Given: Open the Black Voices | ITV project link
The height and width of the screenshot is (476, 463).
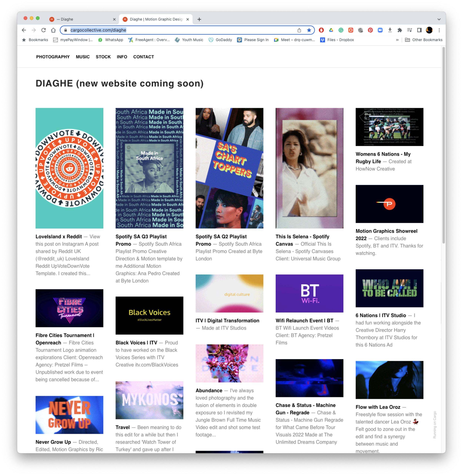Looking at the screenshot, I should tap(136, 342).
